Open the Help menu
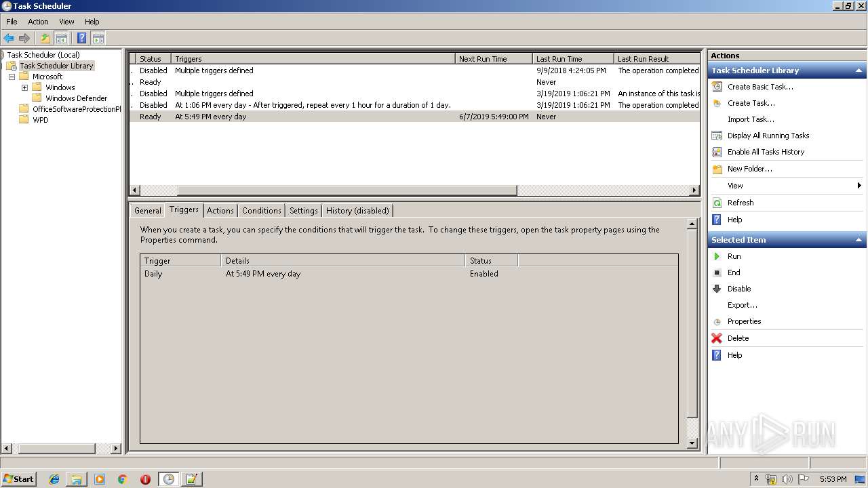The image size is (868, 488). [x=92, y=22]
